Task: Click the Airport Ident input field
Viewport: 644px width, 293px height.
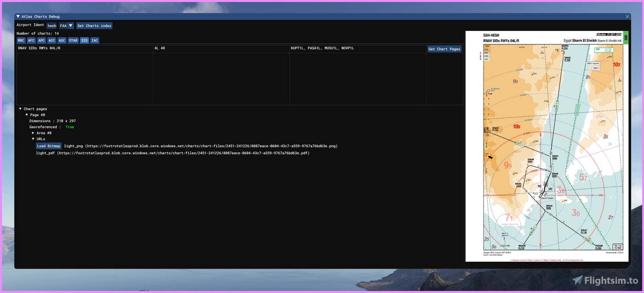Action: coord(52,26)
